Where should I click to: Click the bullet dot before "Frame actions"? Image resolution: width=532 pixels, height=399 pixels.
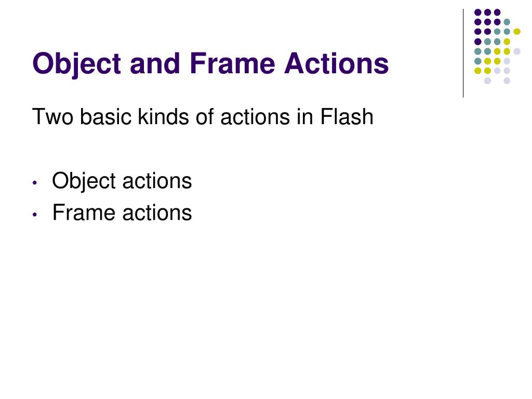click(x=35, y=215)
